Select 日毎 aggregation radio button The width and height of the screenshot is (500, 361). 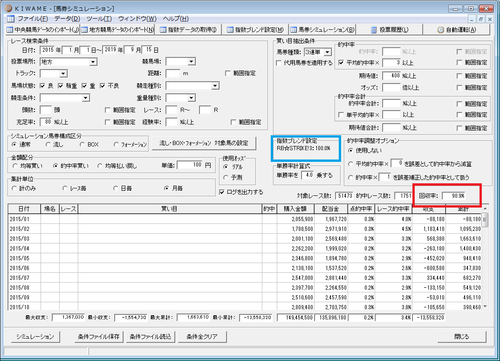coord(116,188)
